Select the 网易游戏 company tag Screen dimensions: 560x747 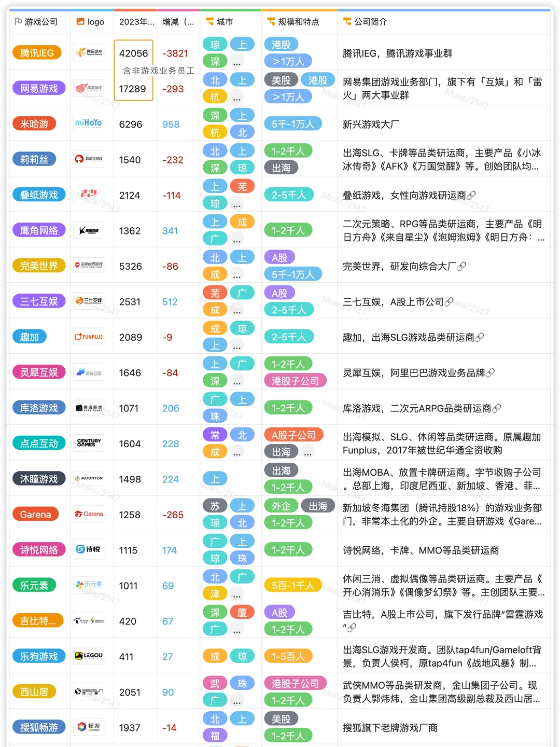point(39,88)
